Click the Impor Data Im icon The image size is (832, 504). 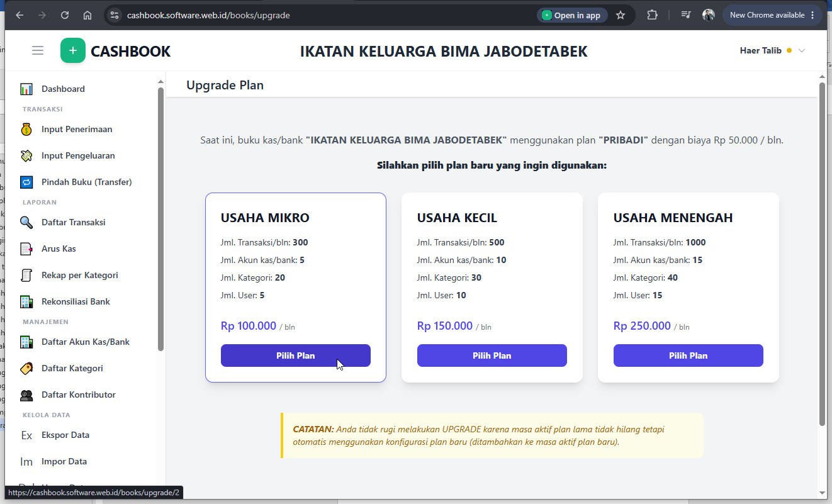[x=26, y=461]
